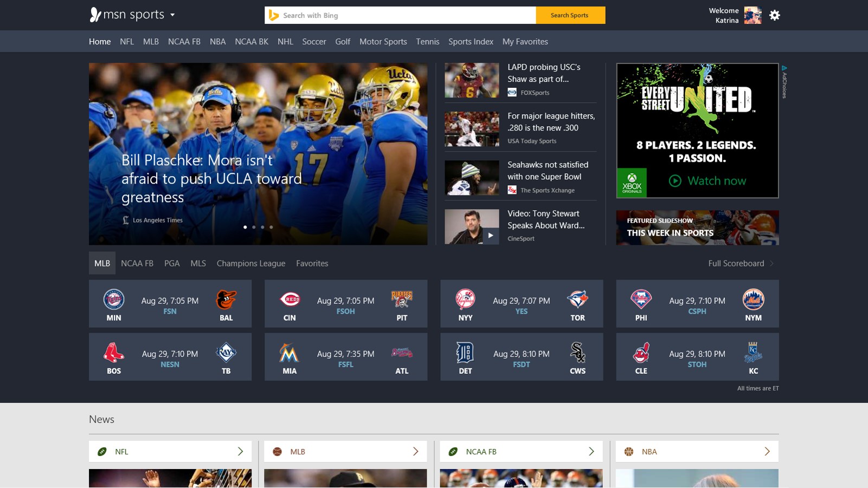
Task: Select the second carousel dot indicator
Action: tap(254, 227)
